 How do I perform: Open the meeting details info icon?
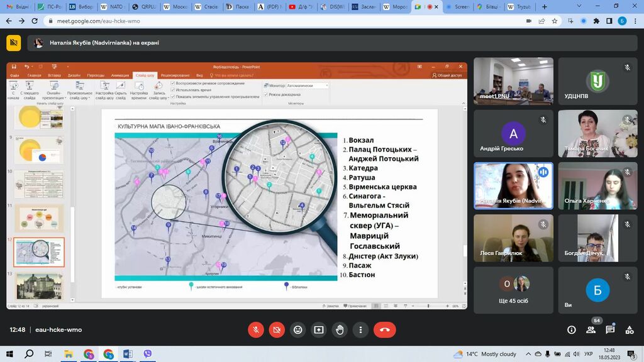point(571,329)
